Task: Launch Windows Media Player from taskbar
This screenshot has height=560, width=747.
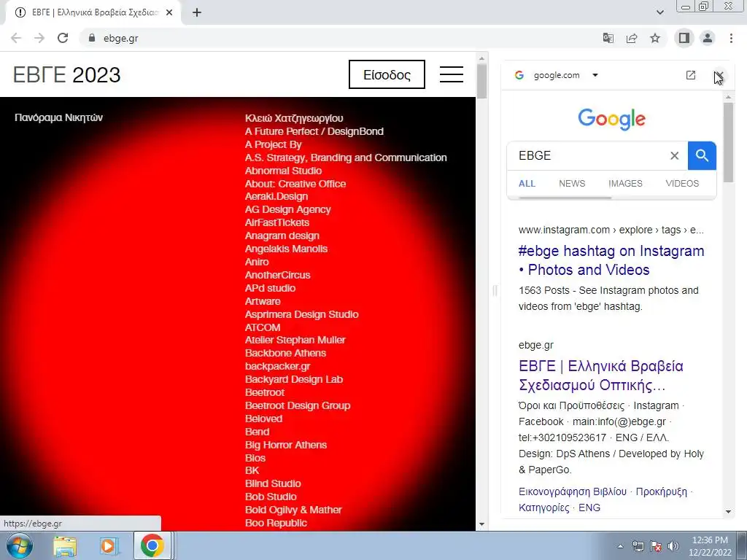Action: pyautogui.click(x=109, y=546)
